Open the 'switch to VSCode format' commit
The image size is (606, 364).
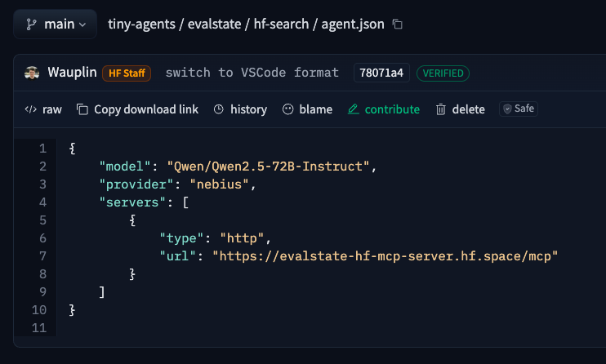point(252,73)
